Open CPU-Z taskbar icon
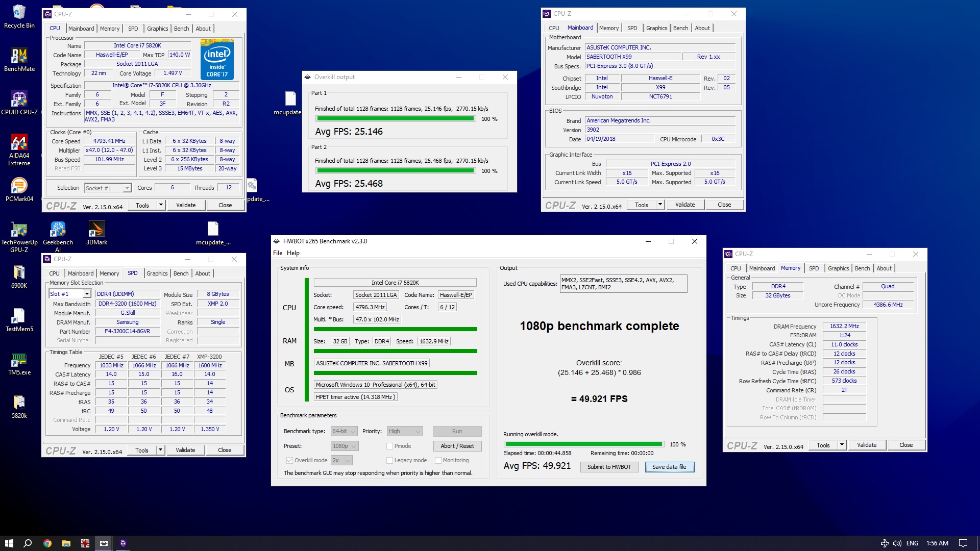This screenshot has height=551, width=980. (x=122, y=543)
